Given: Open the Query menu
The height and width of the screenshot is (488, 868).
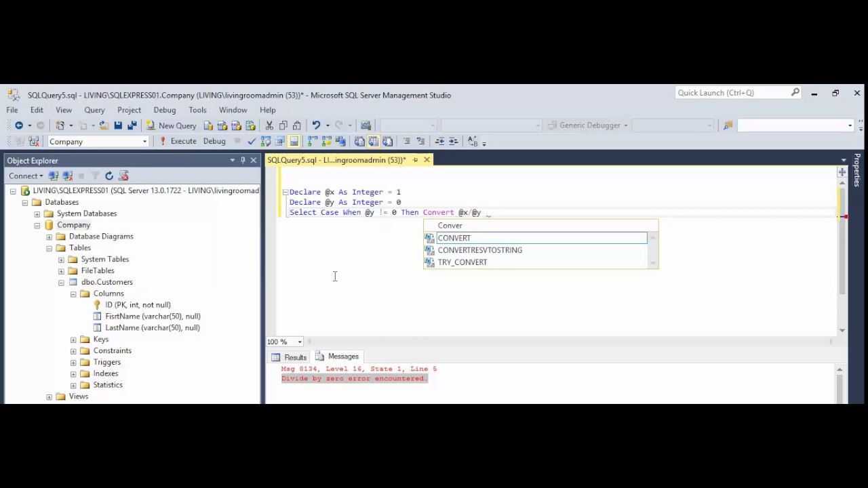Looking at the screenshot, I should (x=94, y=110).
